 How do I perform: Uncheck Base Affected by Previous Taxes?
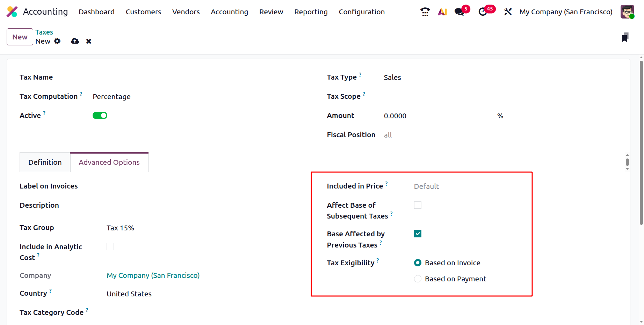coord(418,234)
